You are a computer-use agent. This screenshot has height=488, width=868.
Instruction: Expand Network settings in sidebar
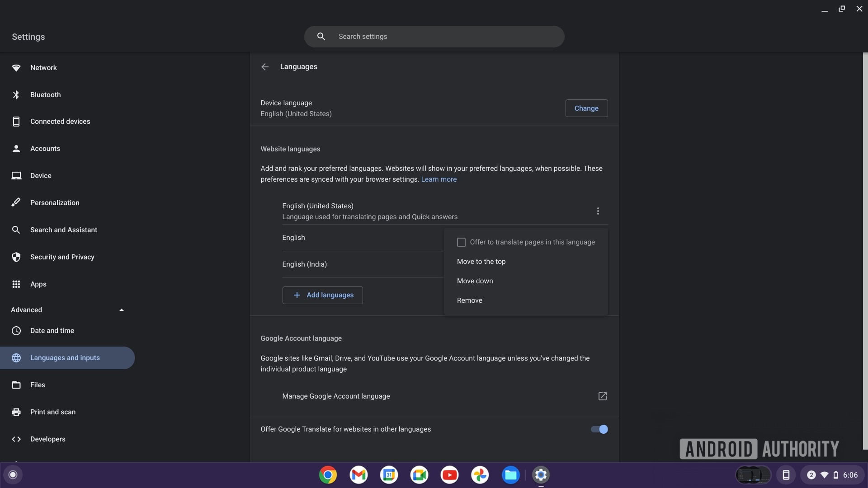tap(43, 67)
